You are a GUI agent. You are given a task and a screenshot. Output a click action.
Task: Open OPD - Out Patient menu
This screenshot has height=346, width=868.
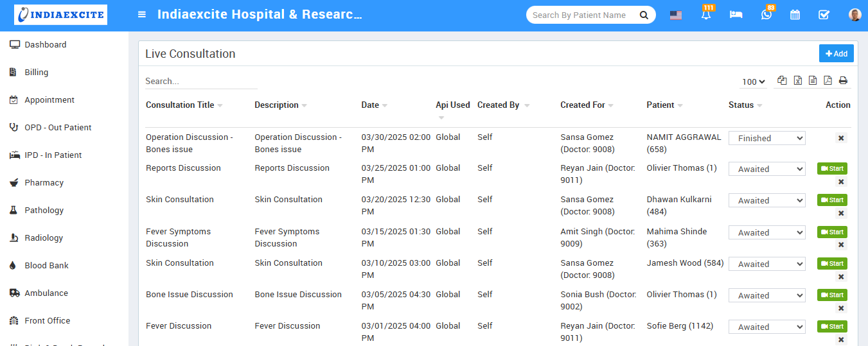point(58,128)
